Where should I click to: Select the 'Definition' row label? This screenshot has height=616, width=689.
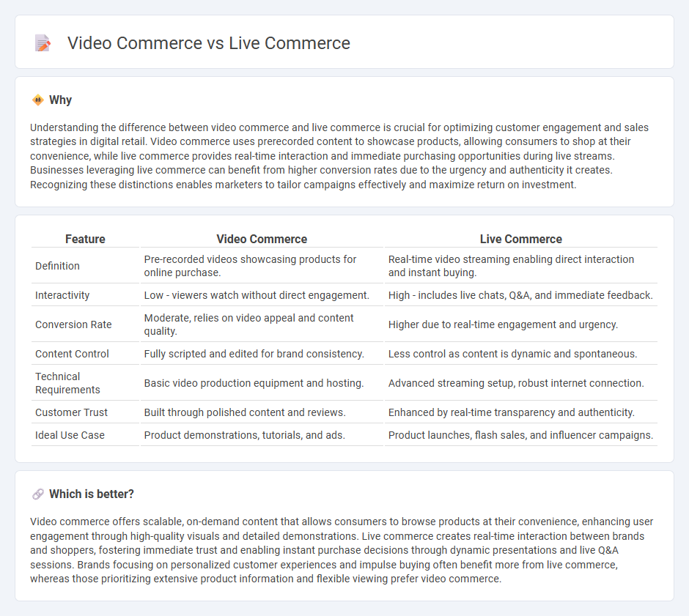pos(58,266)
